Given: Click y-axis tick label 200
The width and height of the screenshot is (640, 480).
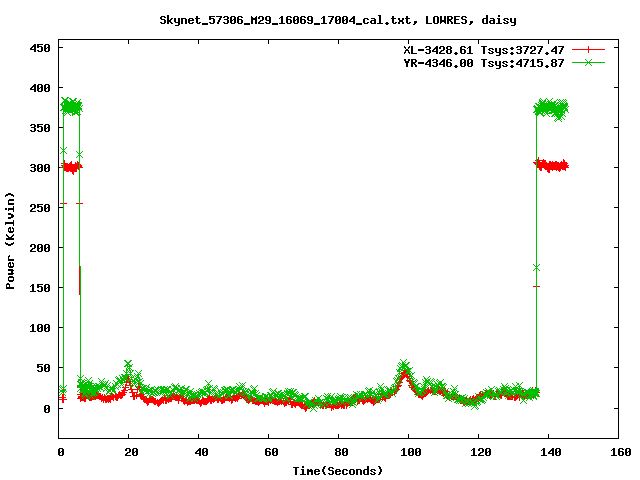Looking at the screenshot, I should click(x=40, y=248).
